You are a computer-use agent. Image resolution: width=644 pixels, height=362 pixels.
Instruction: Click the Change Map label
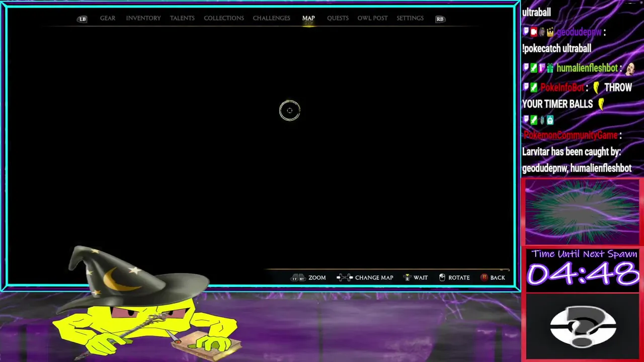(x=374, y=278)
